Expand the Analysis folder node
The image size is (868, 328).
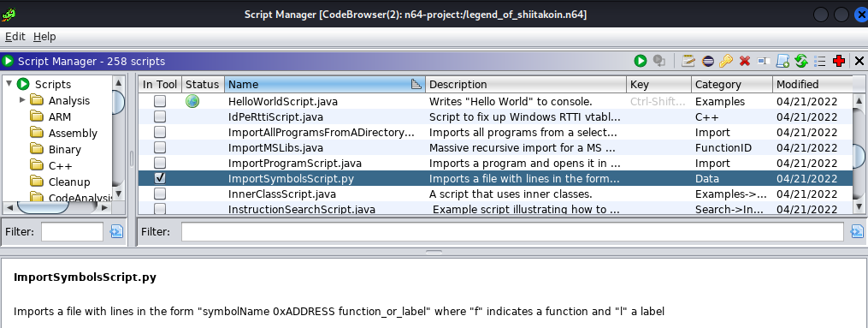click(22, 100)
